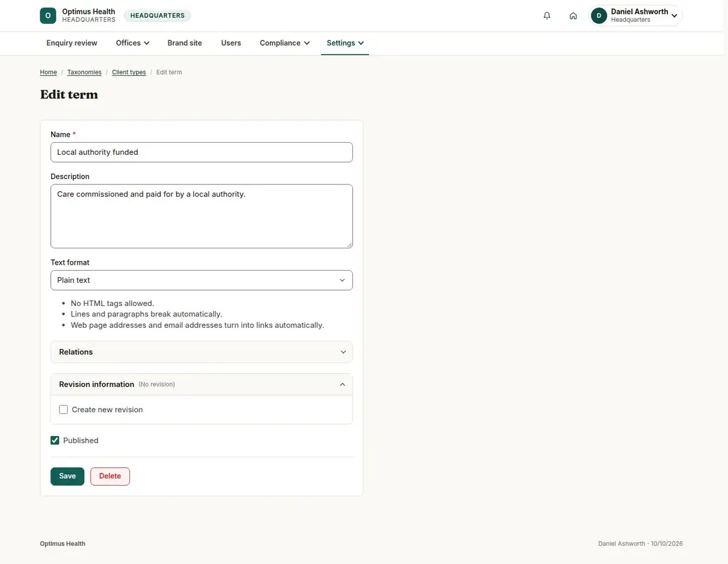Click into the Name input field
The height and width of the screenshot is (564, 728).
(x=201, y=152)
